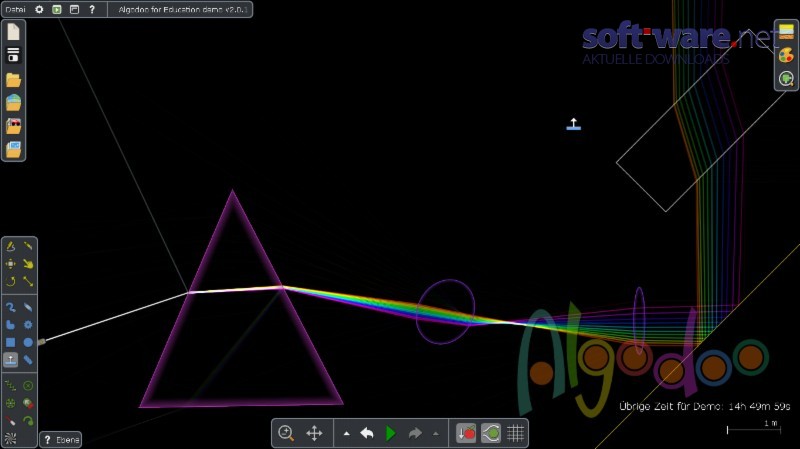The image size is (800, 449).
Task: Expand the redo options arrow
Action: coord(436,434)
